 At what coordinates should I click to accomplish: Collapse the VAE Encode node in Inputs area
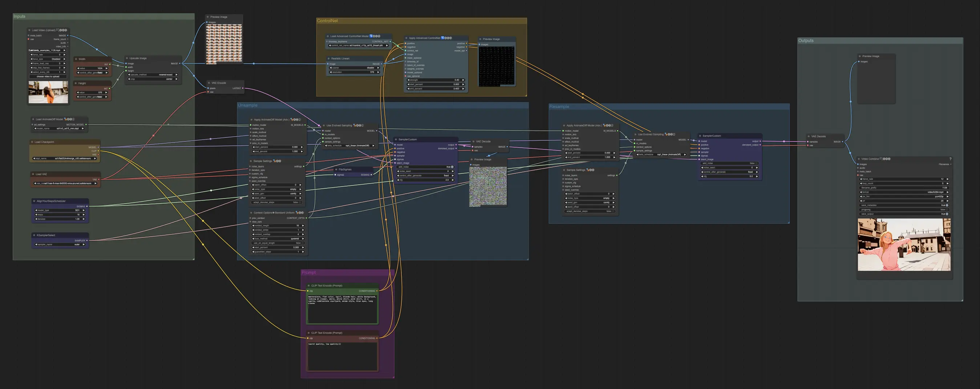pyautogui.click(x=209, y=83)
